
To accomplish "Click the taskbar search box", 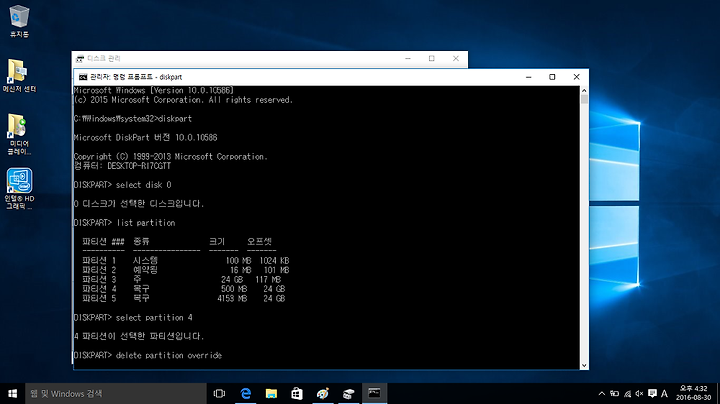I will coord(116,393).
